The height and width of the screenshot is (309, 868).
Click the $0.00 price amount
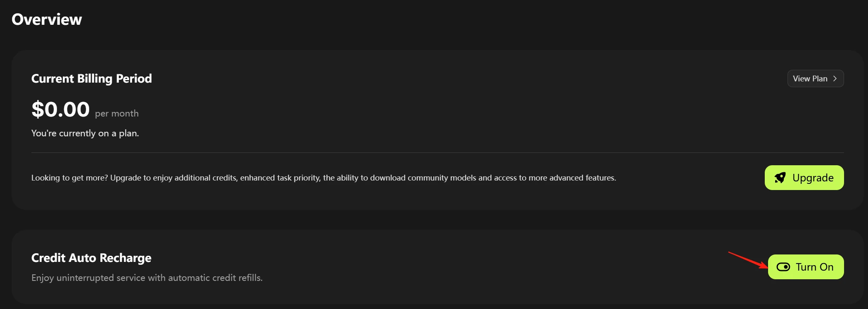pyautogui.click(x=61, y=109)
